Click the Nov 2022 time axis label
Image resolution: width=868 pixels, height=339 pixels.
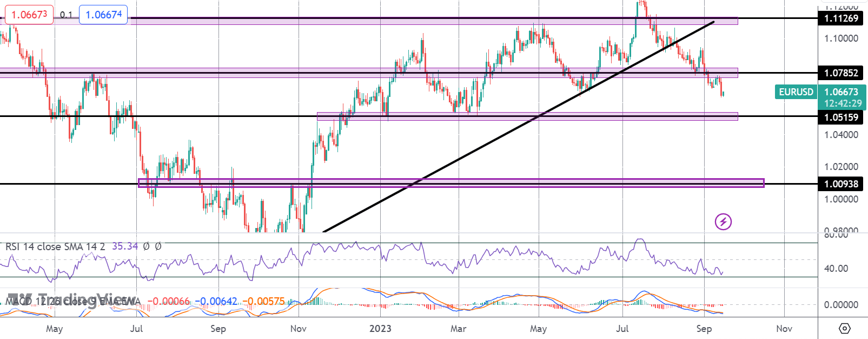299,329
